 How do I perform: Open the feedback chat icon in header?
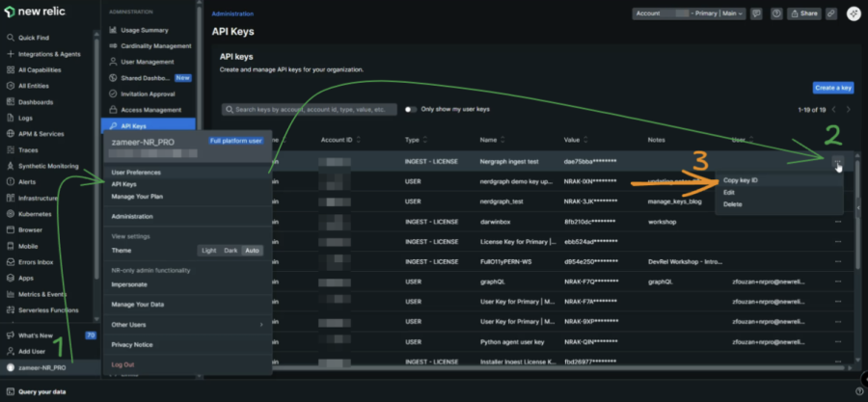[756, 13]
